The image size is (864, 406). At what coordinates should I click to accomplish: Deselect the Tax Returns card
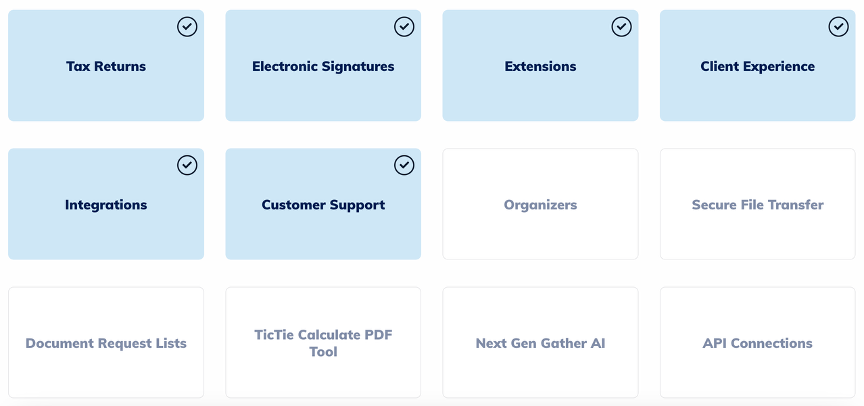click(106, 66)
